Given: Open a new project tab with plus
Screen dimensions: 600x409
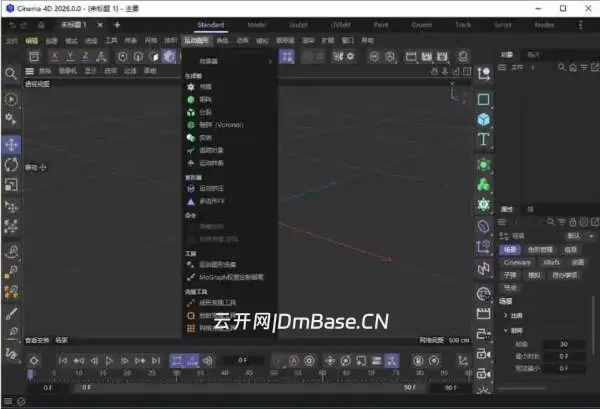Looking at the screenshot, I should pos(117,25).
